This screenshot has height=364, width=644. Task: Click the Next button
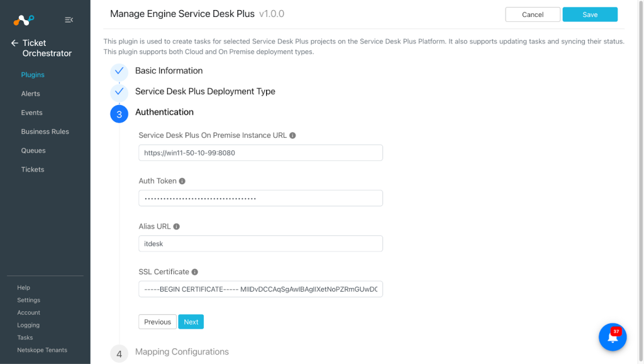click(x=191, y=322)
